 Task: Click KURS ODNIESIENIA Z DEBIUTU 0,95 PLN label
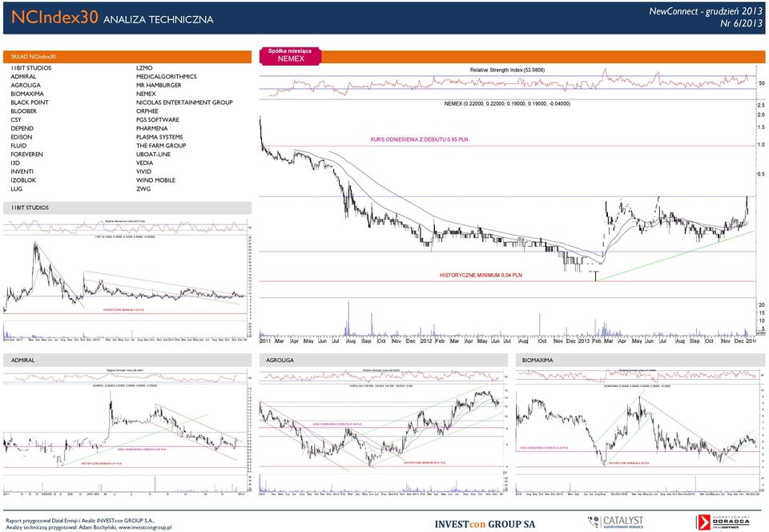(x=419, y=139)
